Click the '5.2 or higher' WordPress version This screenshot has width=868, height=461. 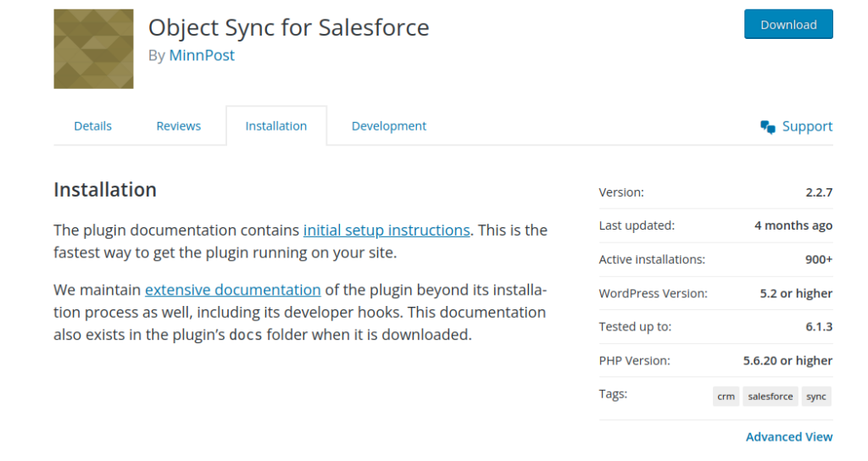[x=796, y=293]
